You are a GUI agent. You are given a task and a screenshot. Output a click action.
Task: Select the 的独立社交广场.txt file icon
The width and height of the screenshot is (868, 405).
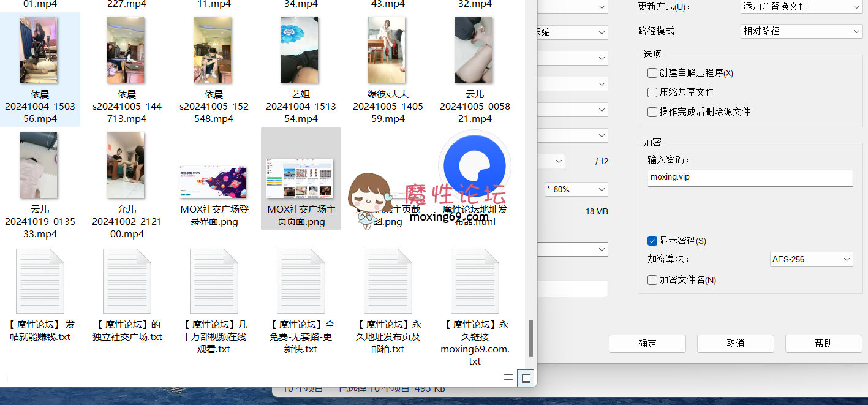tap(127, 281)
